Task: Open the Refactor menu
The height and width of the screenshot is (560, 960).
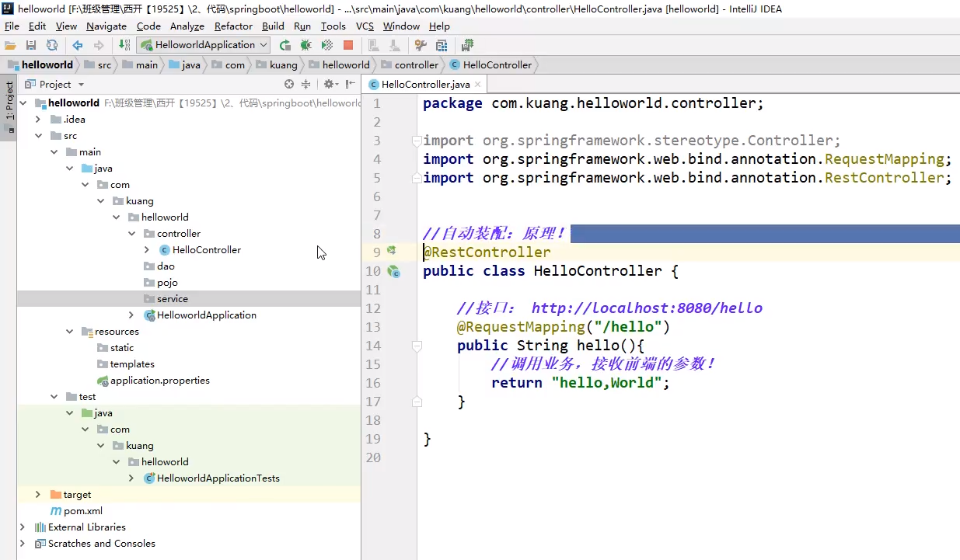Action: point(233,26)
